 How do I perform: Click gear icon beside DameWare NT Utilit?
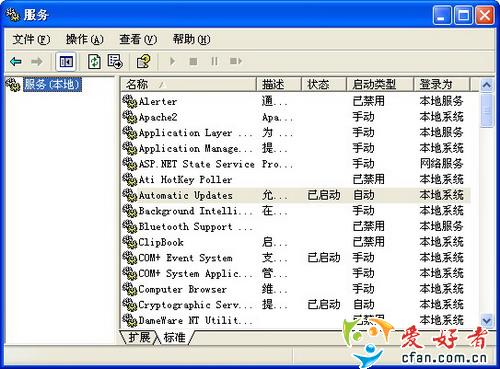(x=130, y=321)
